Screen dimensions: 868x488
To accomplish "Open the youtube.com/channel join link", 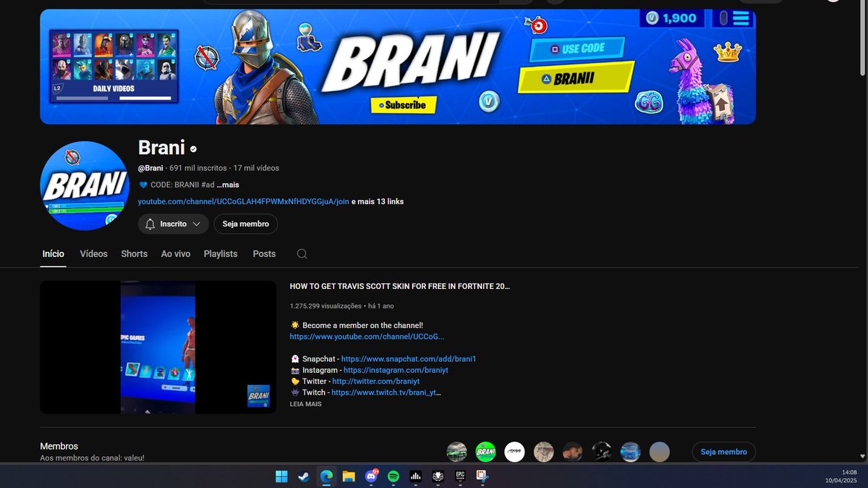I will [x=244, y=201].
